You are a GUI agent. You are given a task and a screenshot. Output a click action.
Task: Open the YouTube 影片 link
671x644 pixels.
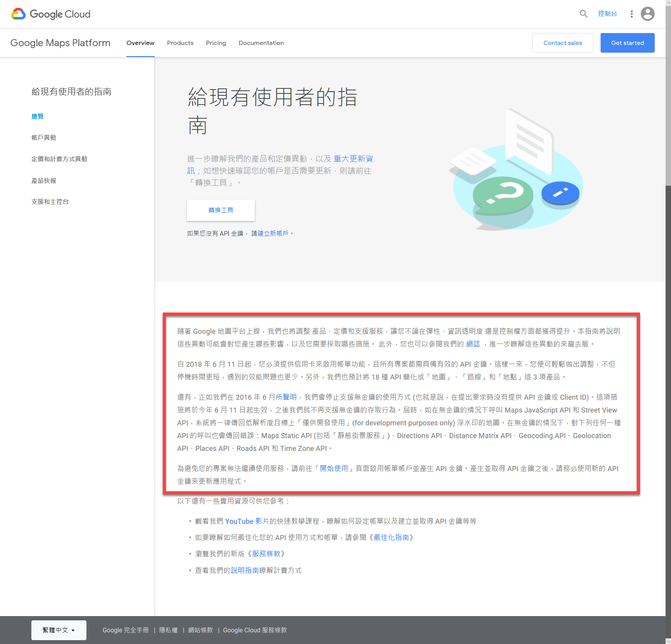247,521
